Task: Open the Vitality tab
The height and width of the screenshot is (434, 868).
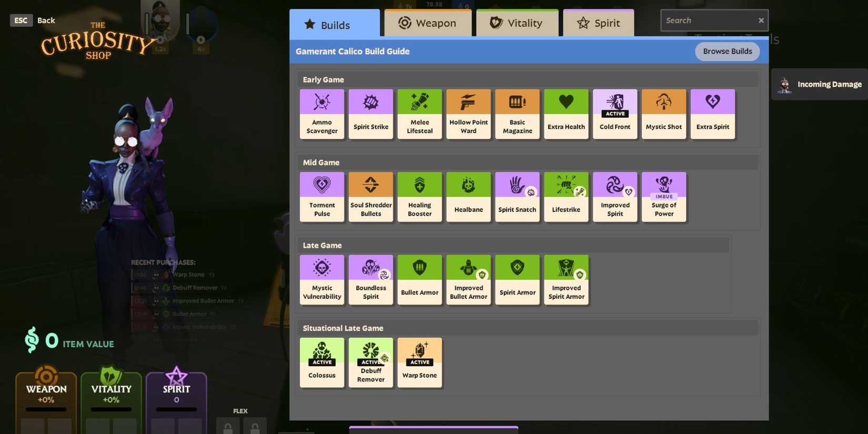Action: click(x=517, y=23)
